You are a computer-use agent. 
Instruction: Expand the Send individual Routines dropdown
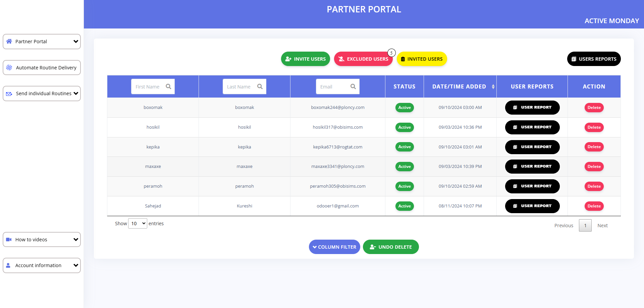[x=42, y=94]
